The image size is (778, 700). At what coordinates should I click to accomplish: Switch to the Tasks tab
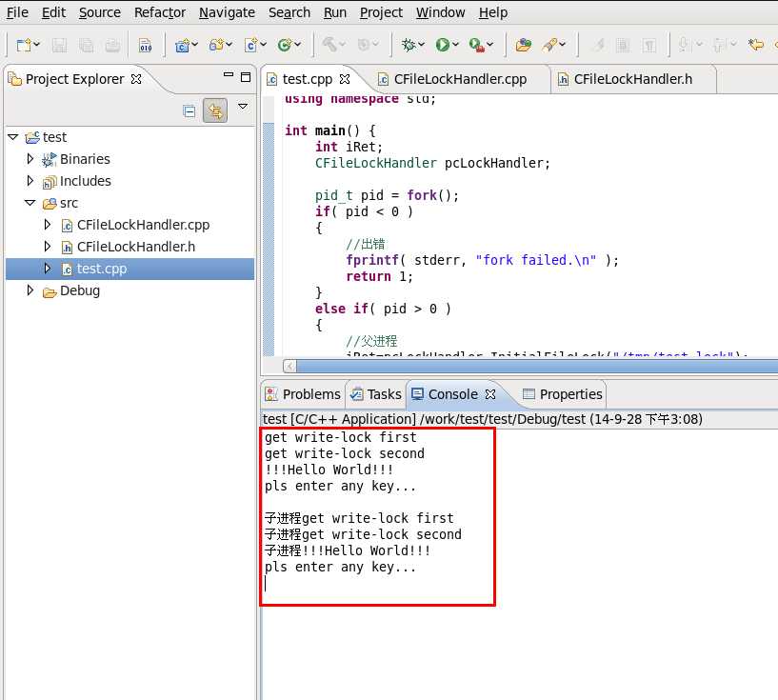375,394
